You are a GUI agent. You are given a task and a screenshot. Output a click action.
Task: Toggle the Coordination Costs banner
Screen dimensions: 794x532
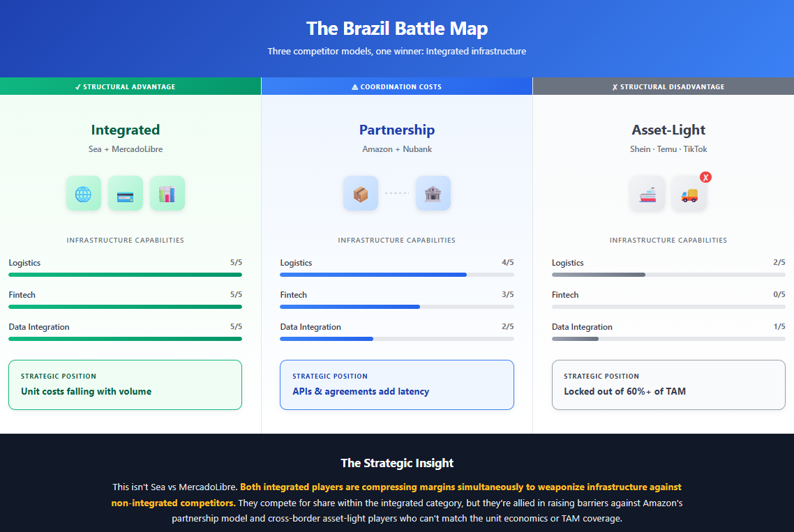click(x=396, y=86)
